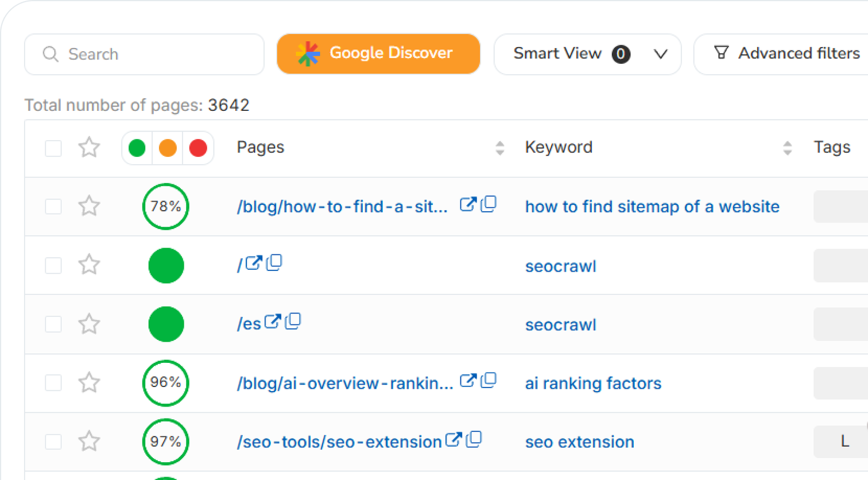Star the /es page row
Viewport: 868px width, 480px height.
tap(89, 324)
